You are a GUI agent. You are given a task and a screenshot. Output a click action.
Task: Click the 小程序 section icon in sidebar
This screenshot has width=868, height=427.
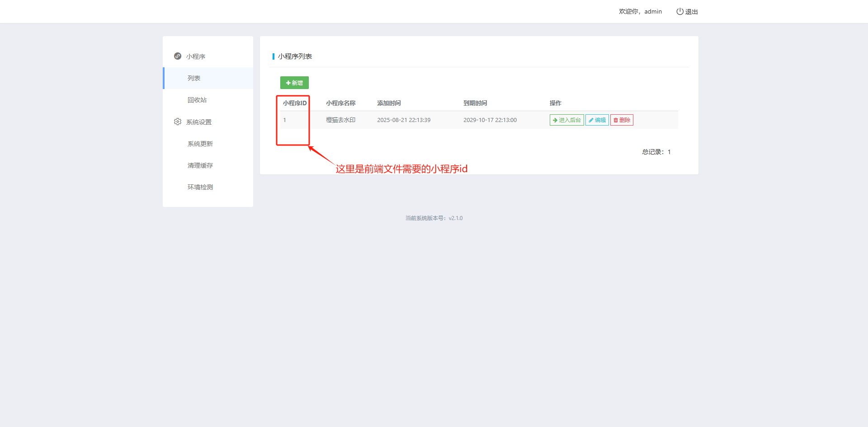(178, 56)
